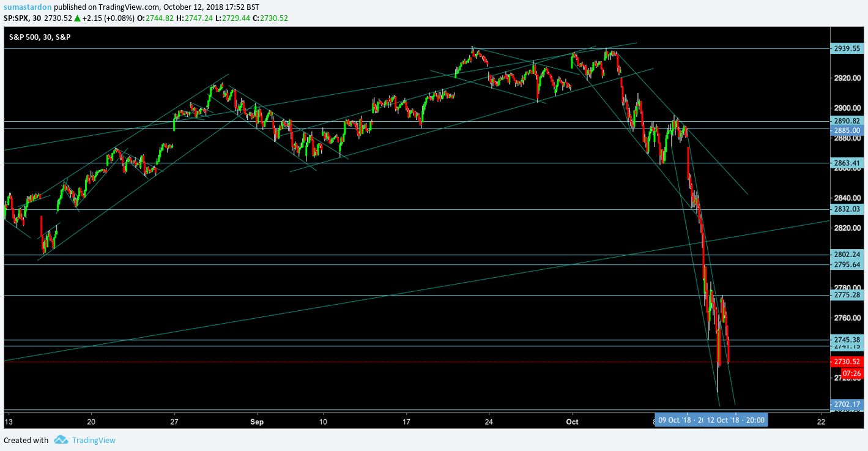Click the green +2.15 (+0.08%) change value
This screenshot has height=451, width=868.
click(x=108, y=18)
